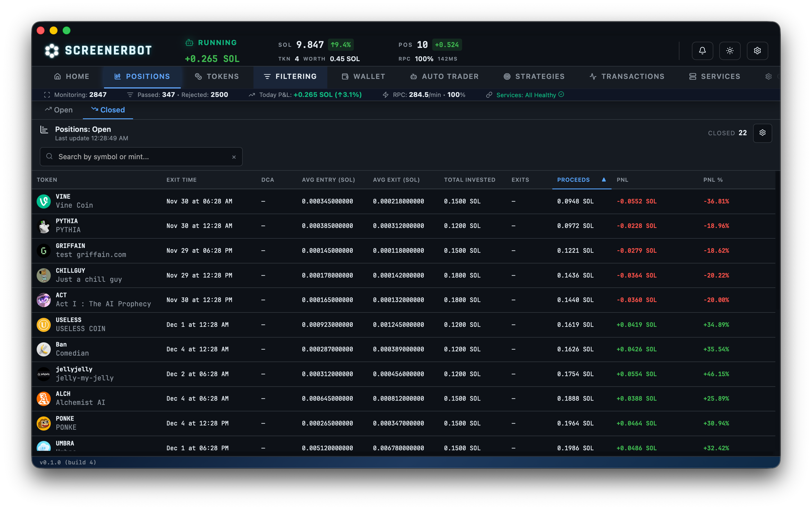Toggle the light/dark theme sun icon
The image size is (812, 510).
[730, 50]
